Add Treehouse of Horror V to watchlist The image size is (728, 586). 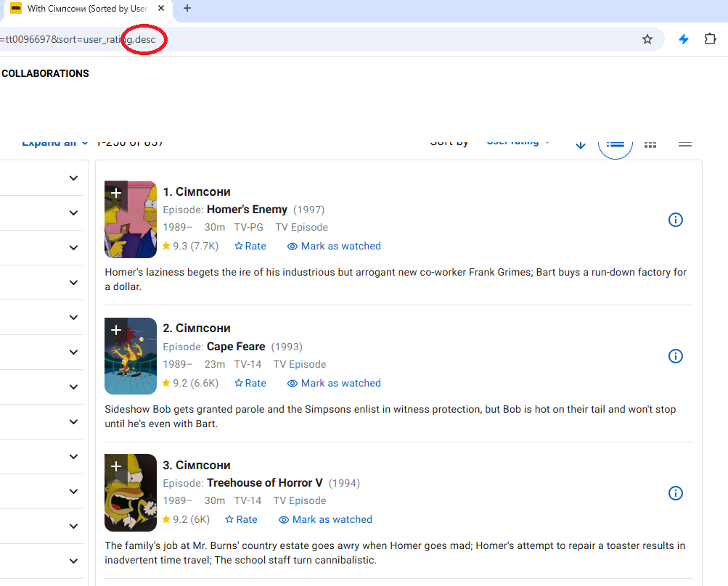(116, 466)
